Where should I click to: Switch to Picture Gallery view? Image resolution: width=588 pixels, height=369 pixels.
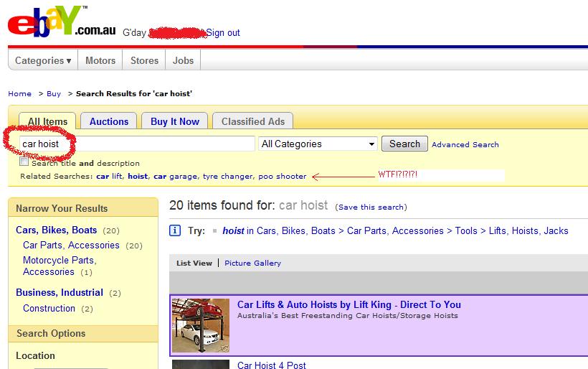tap(252, 263)
